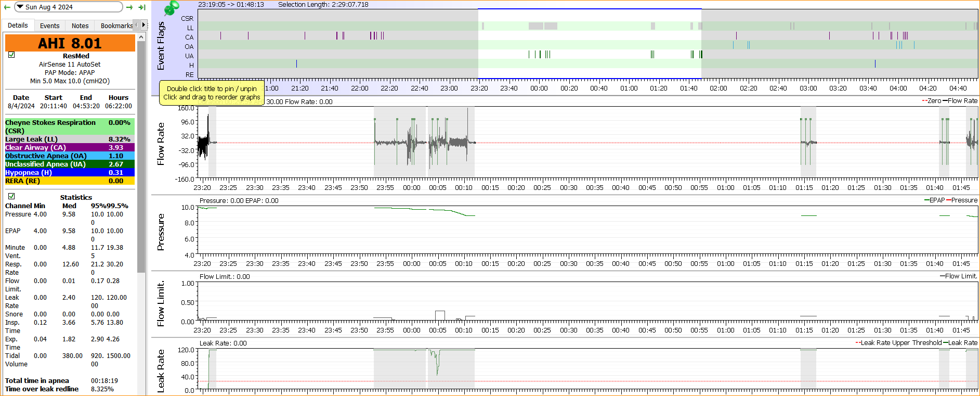The height and width of the screenshot is (396, 980).
Task: Switch to the Details tab
Action: (18, 25)
